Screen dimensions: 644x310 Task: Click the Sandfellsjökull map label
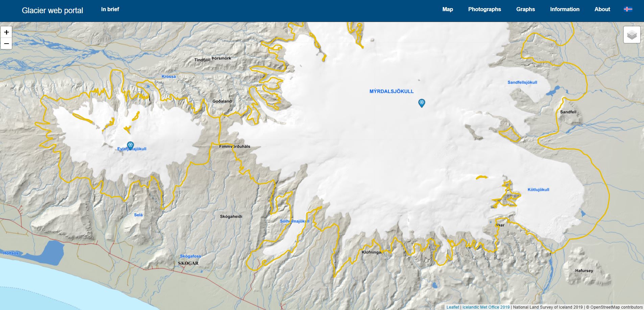point(522,82)
